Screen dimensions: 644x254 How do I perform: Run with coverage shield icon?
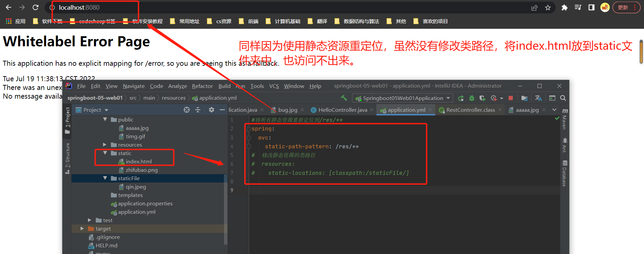click(482, 98)
